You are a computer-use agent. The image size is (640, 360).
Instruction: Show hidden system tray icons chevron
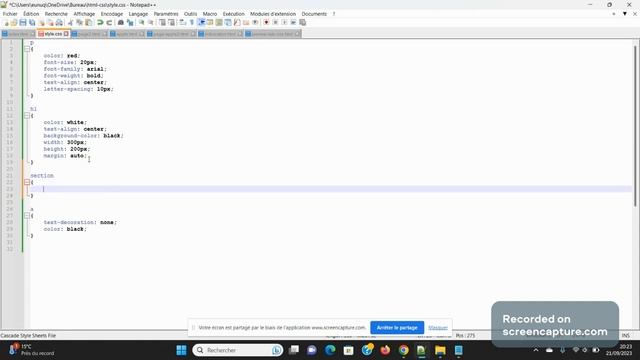coord(536,350)
